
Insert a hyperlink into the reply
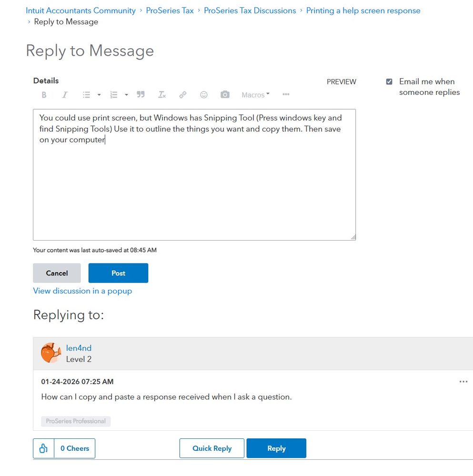click(x=183, y=95)
